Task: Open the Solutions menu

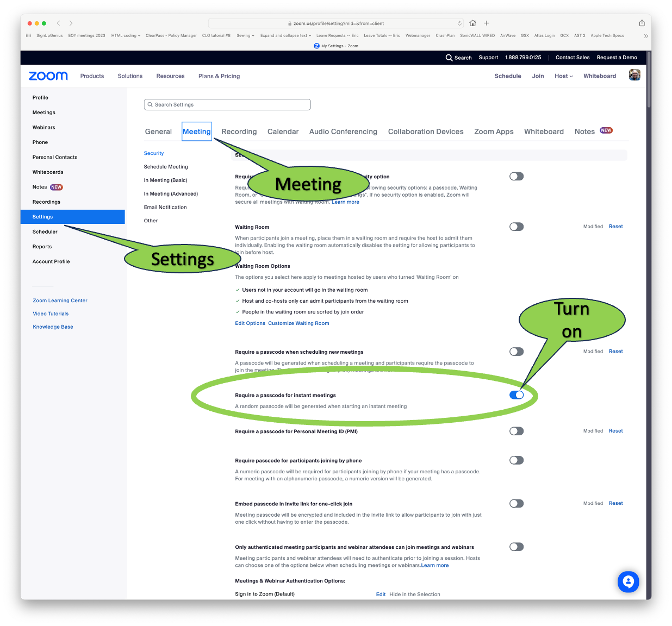Action: click(x=130, y=76)
